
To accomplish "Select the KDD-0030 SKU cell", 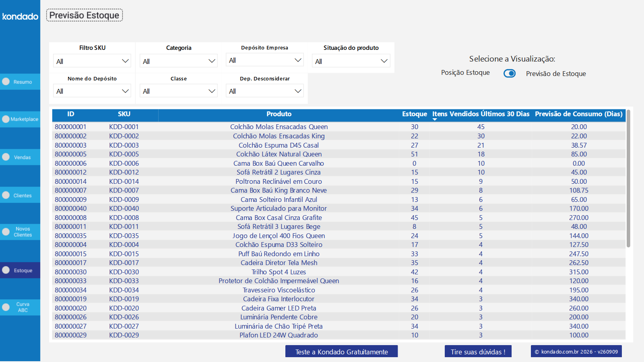I will click(x=124, y=272).
